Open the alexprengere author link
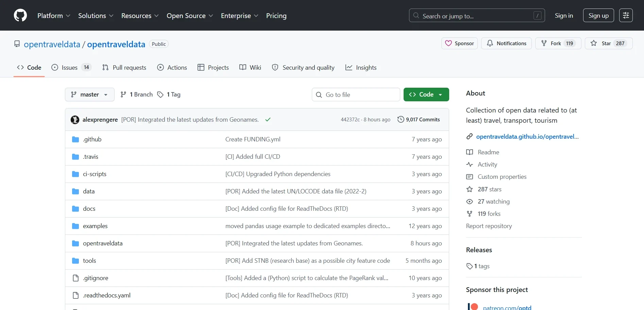Screen dimensions: 644x310 [x=100, y=120]
